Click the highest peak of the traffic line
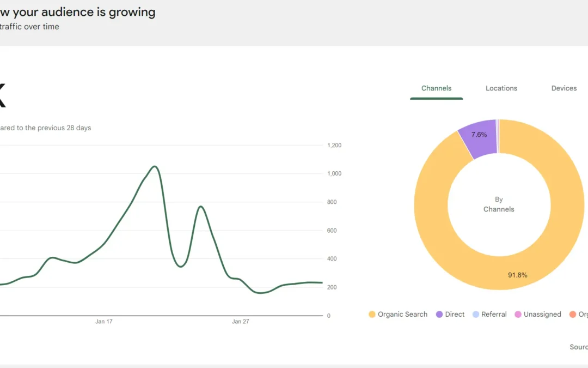The image size is (588, 368). pyautogui.click(x=155, y=166)
